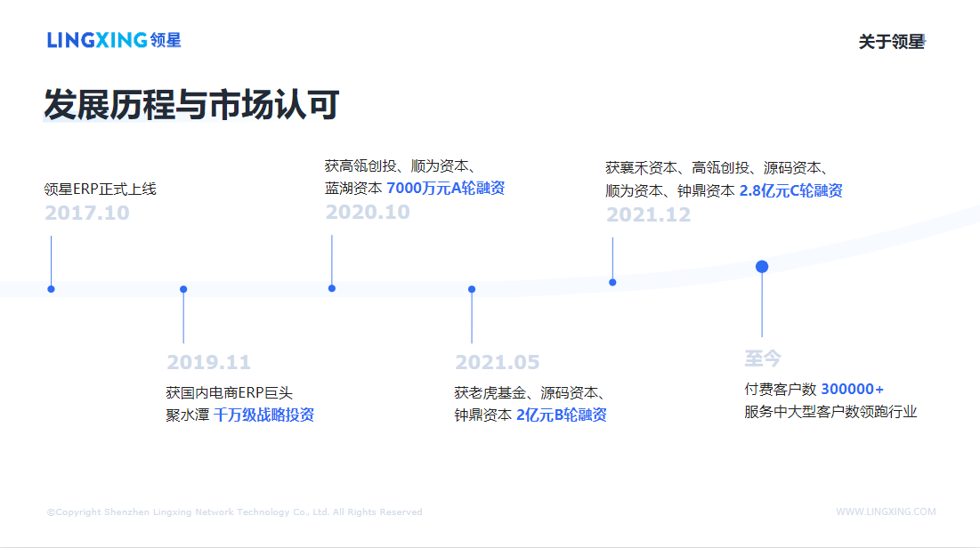Select the line 获高瓴创投、顺为资本、
Screen dimensions: 980x548
point(400,166)
